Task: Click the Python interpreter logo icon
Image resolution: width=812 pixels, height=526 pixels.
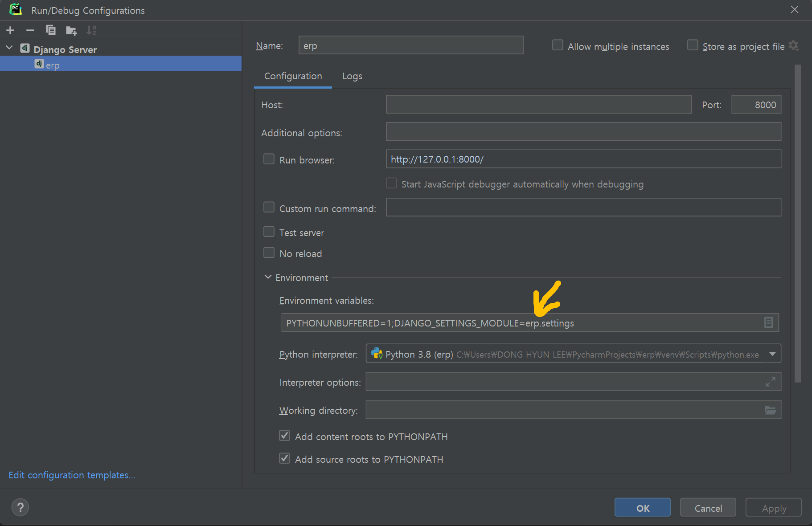Action: pos(377,354)
